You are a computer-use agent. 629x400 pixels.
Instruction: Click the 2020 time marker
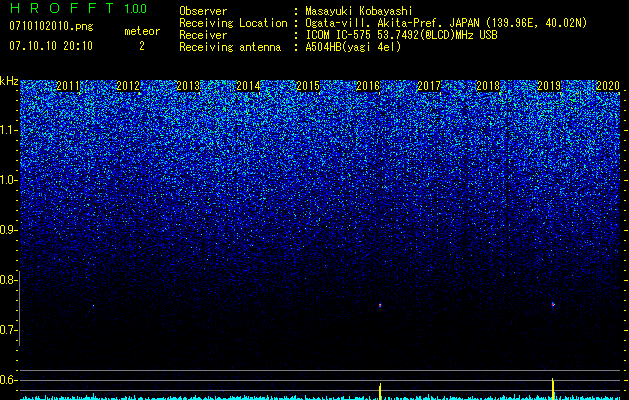tap(608, 86)
